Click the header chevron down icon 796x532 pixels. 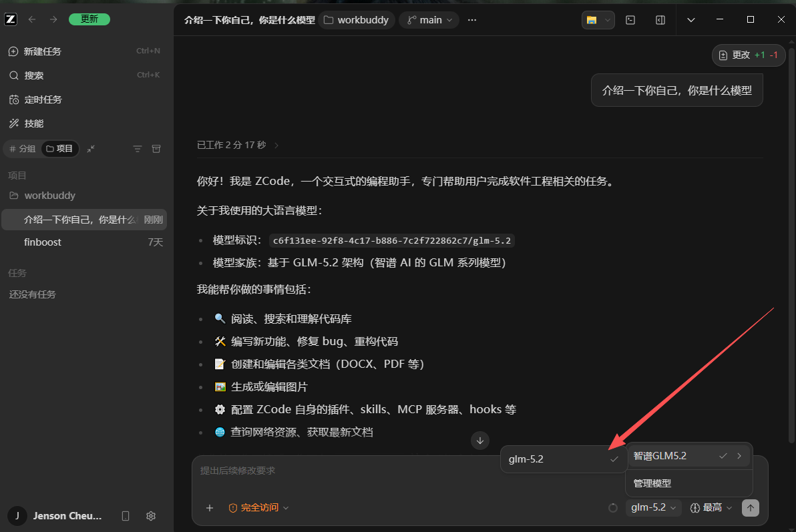click(691, 20)
